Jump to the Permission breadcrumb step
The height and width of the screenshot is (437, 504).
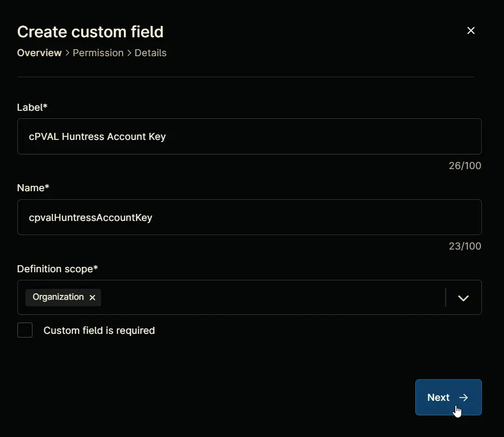pos(98,52)
